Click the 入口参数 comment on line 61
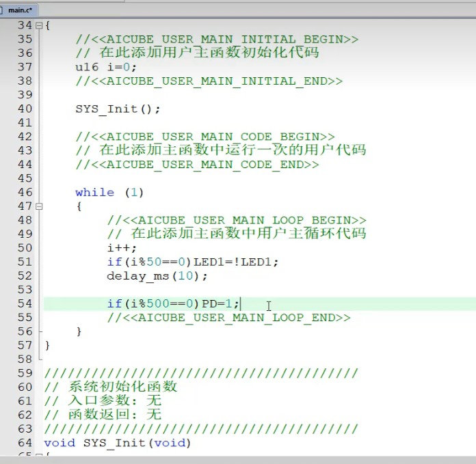 (103, 401)
